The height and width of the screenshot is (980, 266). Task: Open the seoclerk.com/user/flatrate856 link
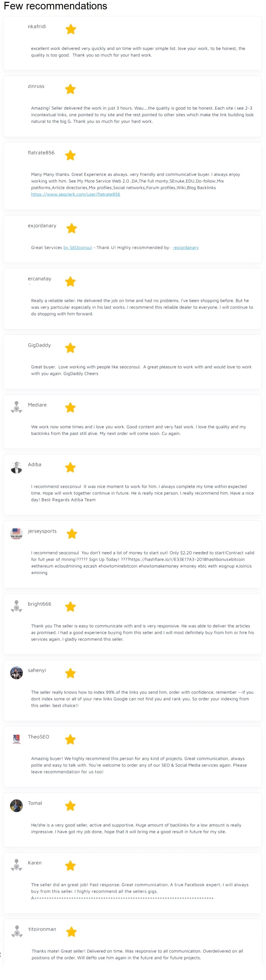[x=75, y=194]
